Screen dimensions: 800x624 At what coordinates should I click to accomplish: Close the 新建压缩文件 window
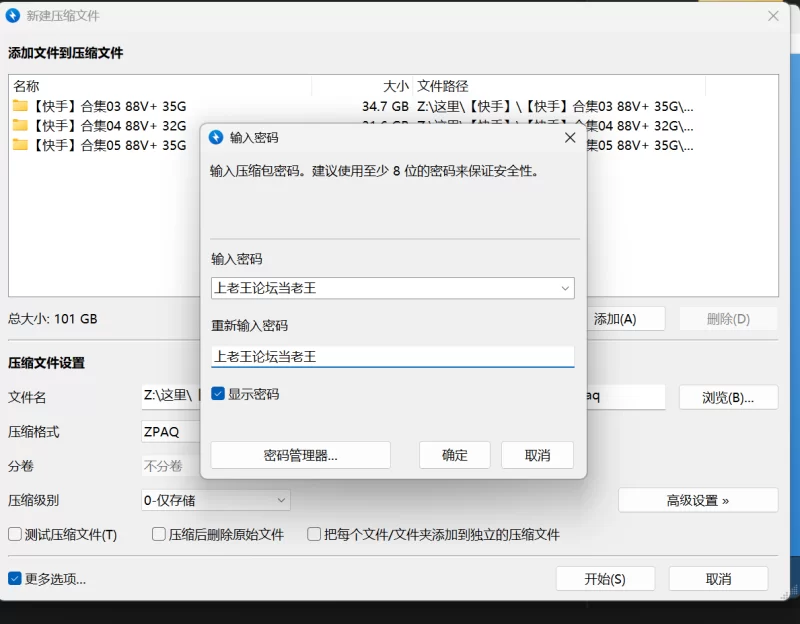click(773, 16)
